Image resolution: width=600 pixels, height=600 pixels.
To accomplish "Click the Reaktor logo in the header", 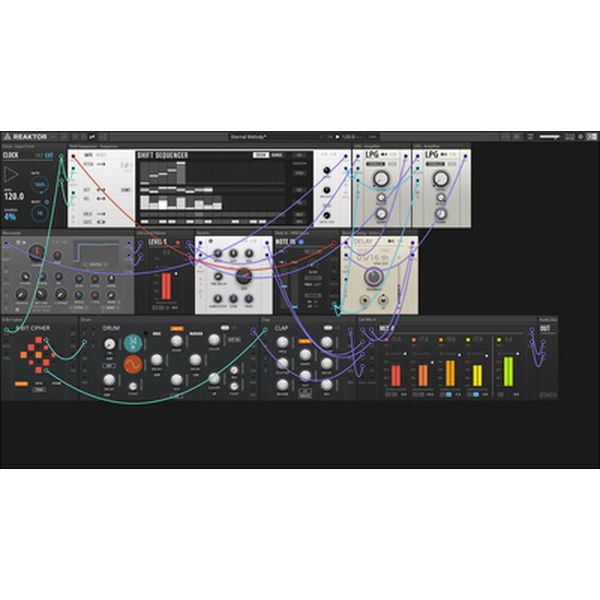I will pyautogui.click(x=22, y=138).
